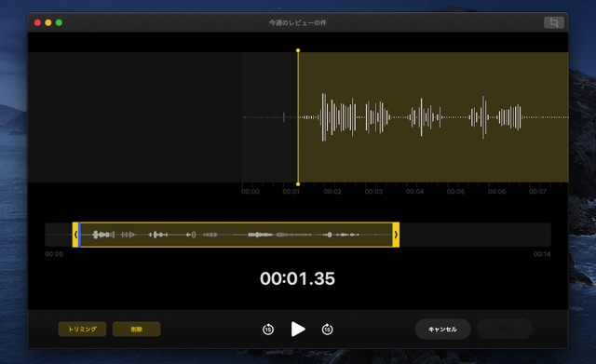Select the right yellow trim handle
The height and width of the screenshot is (364, 596).
click(x=396, y=235)
